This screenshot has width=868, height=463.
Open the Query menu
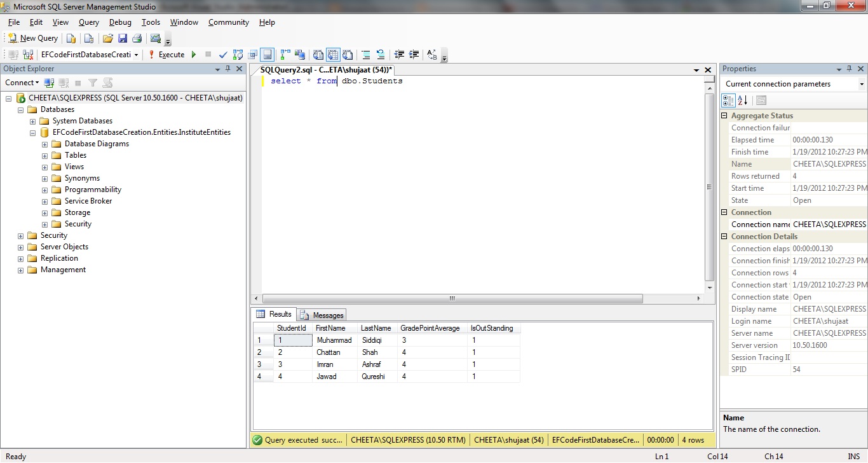88,22
